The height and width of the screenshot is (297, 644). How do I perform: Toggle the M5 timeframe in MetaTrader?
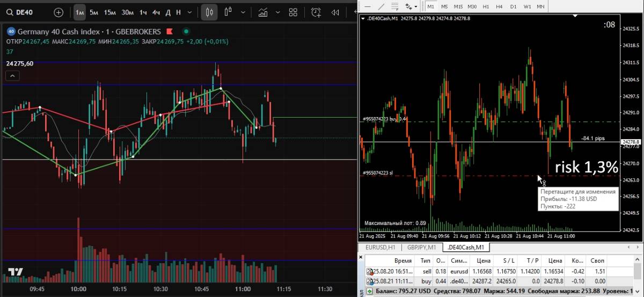coord(444,6)
